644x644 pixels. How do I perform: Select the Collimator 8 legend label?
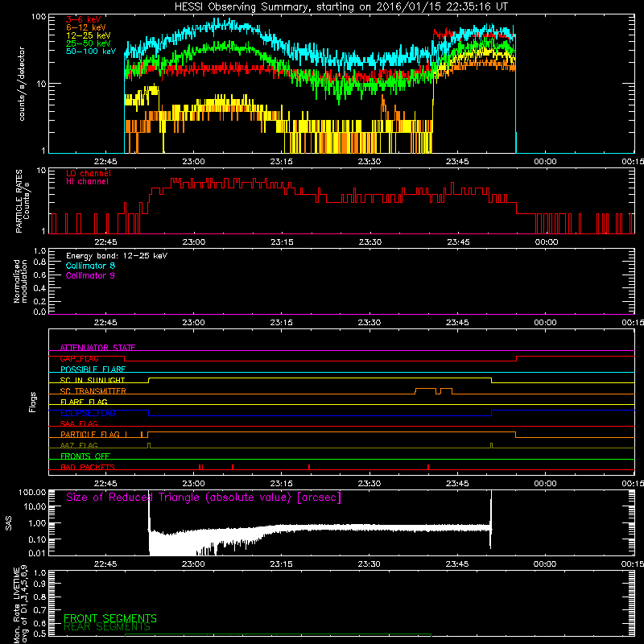coord(90,266)
